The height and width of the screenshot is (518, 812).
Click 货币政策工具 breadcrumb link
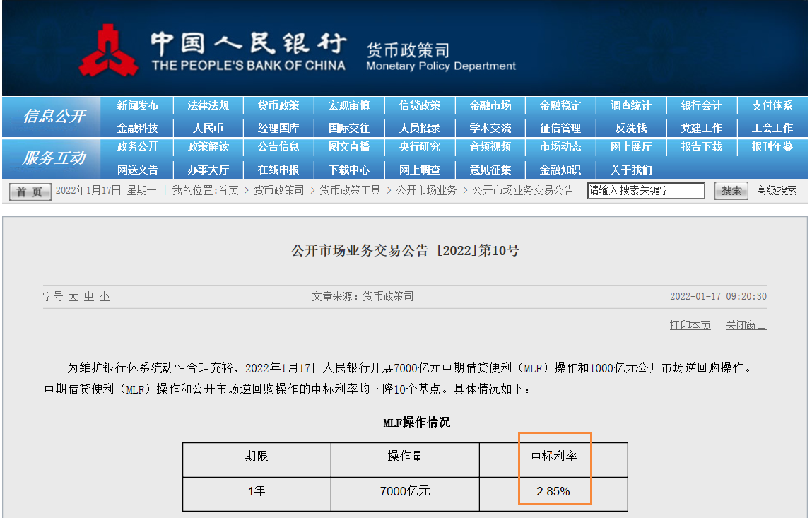click(x=350, y=191)
